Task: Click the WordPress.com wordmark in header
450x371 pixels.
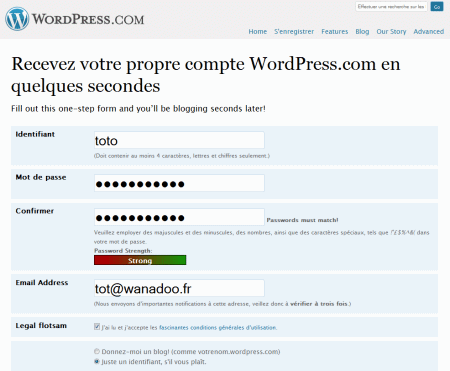Action: (x=88, y=19)
